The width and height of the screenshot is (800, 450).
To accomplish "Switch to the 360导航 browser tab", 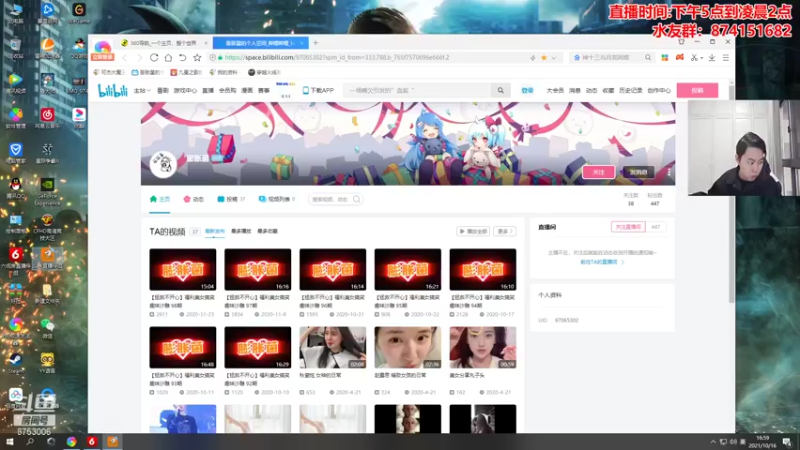I will tap(163, 43).
